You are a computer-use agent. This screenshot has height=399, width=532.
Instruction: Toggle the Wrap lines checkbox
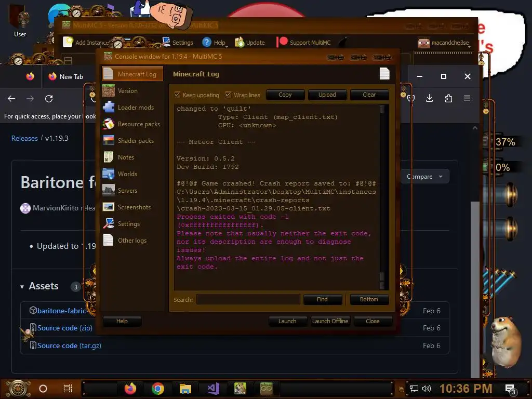point(229,95)
